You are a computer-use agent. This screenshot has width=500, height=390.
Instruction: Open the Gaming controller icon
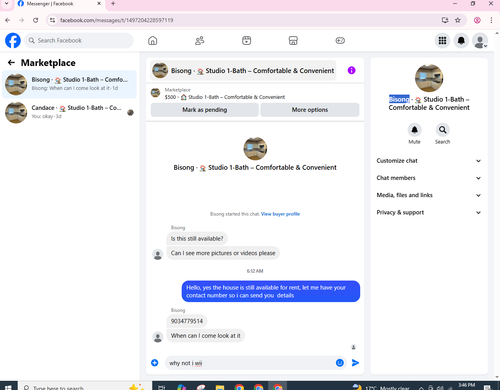pos(340,41)
